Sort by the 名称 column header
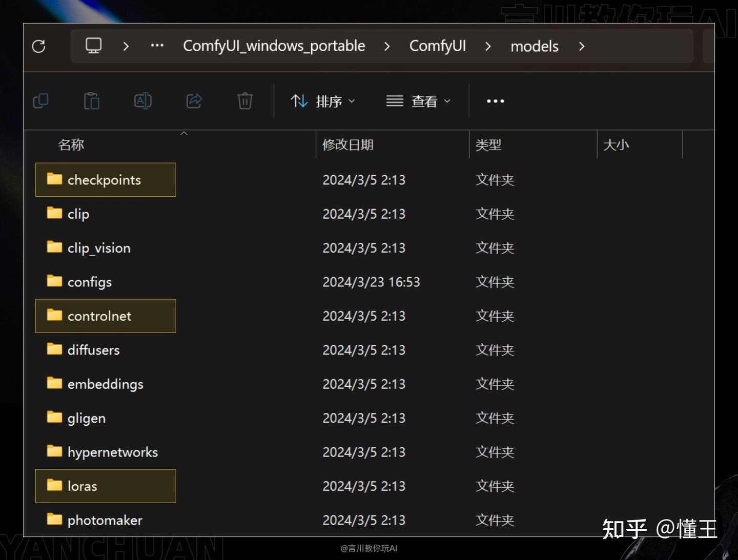 click(x=71, y=145)
